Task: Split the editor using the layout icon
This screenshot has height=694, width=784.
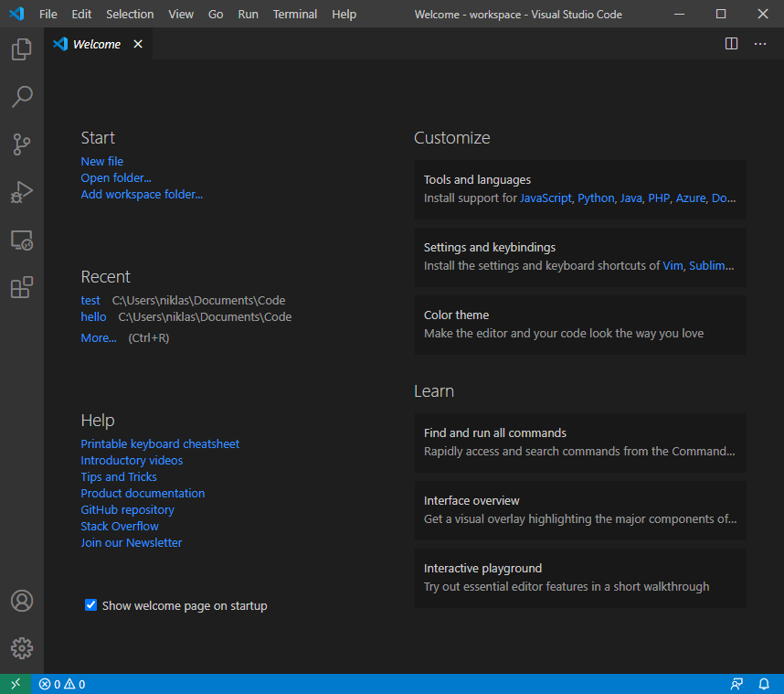Action: coord(731,43)
